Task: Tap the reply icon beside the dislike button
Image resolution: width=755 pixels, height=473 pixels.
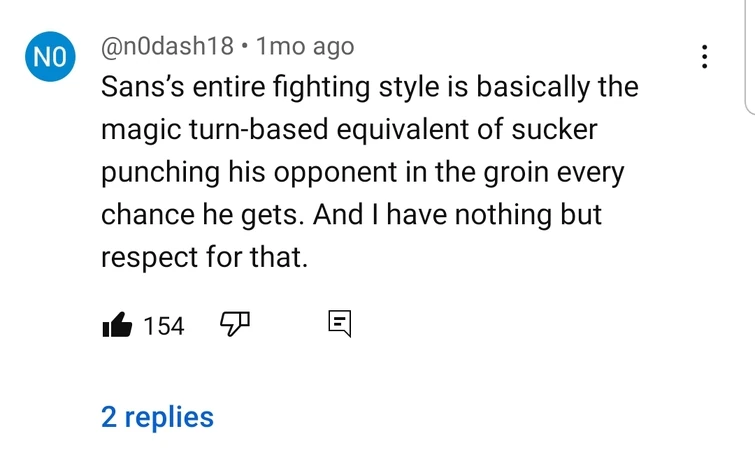Action: click(x=339, y=324)
